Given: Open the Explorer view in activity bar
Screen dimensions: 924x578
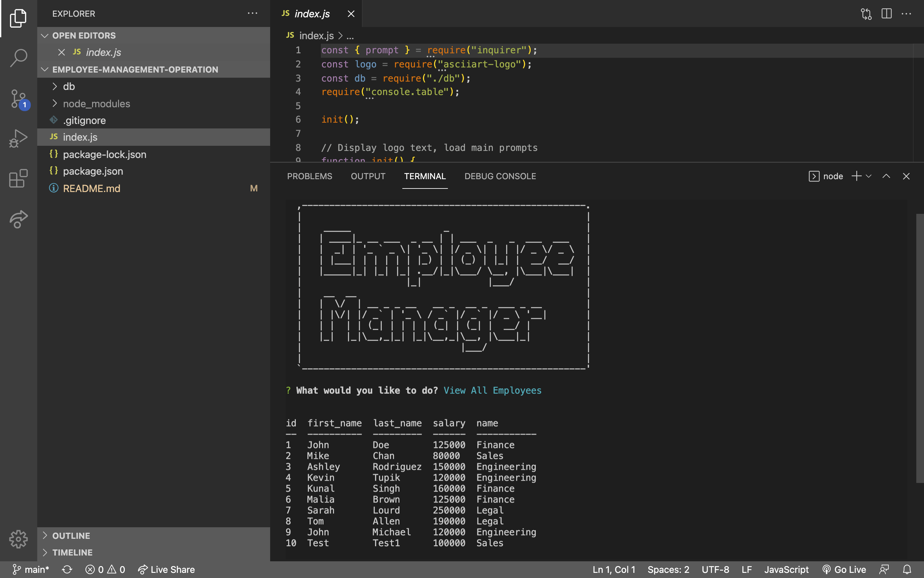Looking at the screenshot, I should click(x=18, y=18).
